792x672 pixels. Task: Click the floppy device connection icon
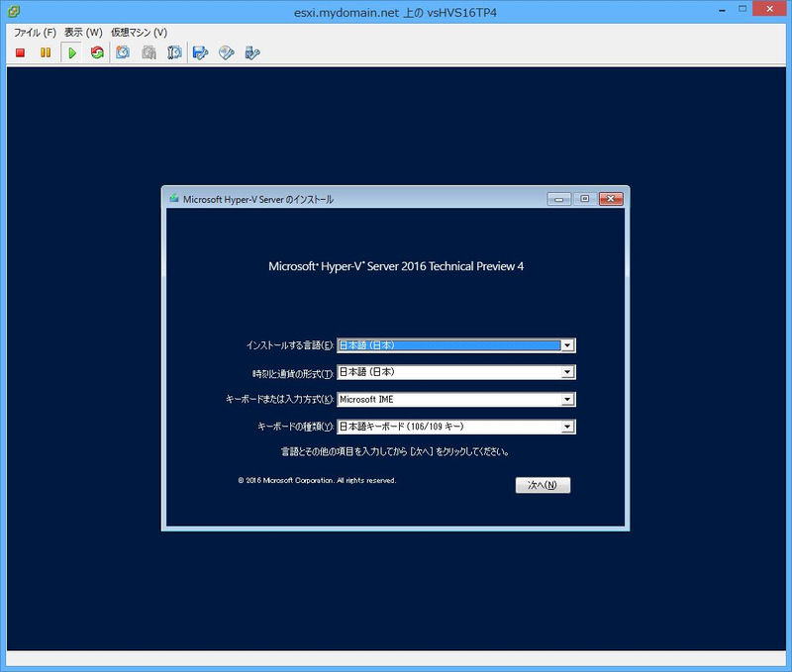click(201, 52)
